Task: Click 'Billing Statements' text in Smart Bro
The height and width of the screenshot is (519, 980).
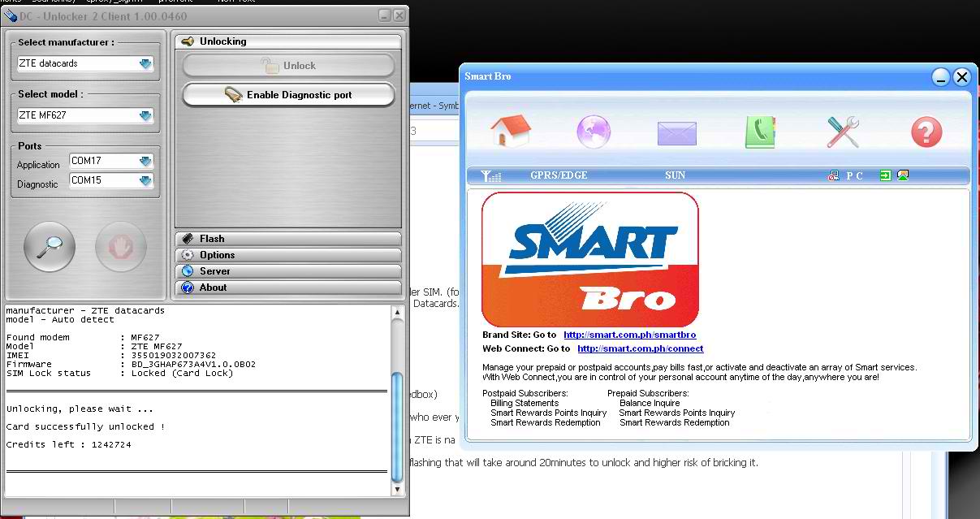Action: (525, 403)
